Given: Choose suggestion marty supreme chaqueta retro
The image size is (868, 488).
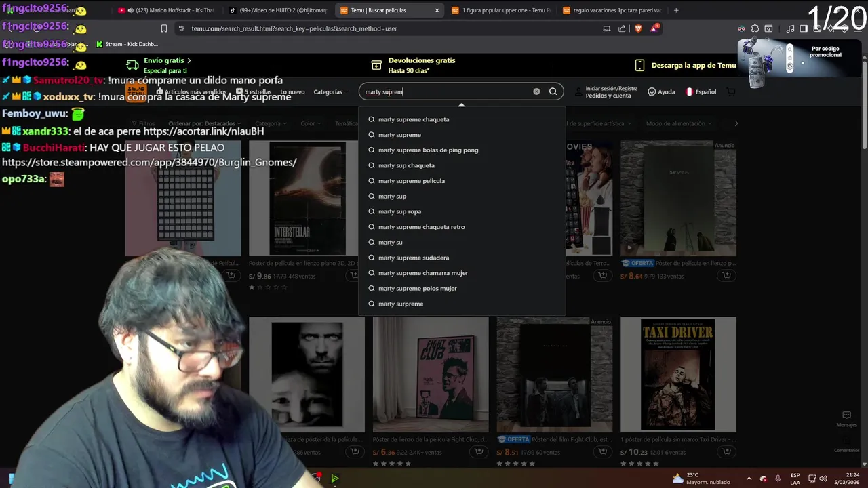Looking at the screenshot, I should pos(462,227).
